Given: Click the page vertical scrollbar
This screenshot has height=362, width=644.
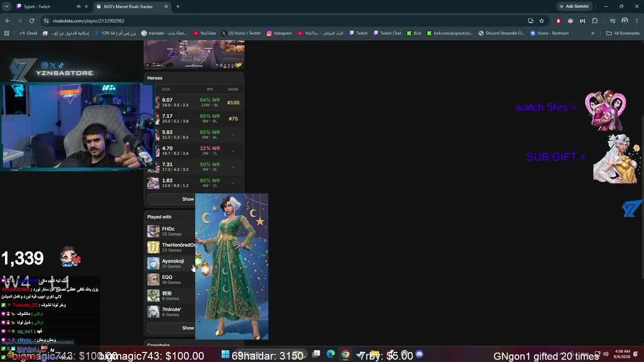Looking at the screenshot, I should click(642, 196).
